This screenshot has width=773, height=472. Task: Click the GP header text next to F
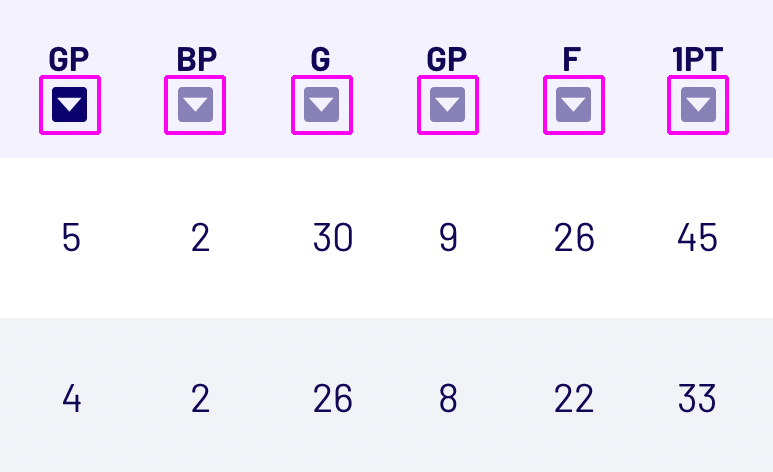click(x=447, y=60)
